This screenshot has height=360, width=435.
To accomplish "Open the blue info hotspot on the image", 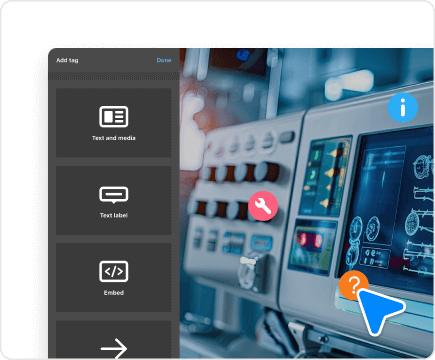I will (x=403, y=108).
